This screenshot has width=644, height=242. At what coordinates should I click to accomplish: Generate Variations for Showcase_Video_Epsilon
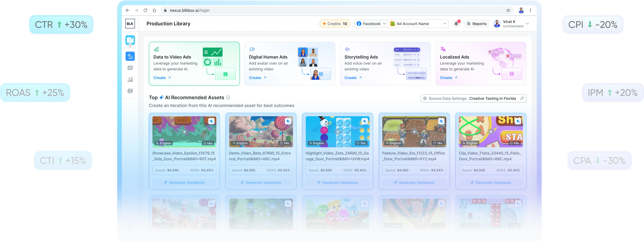(x=184, y=183)
